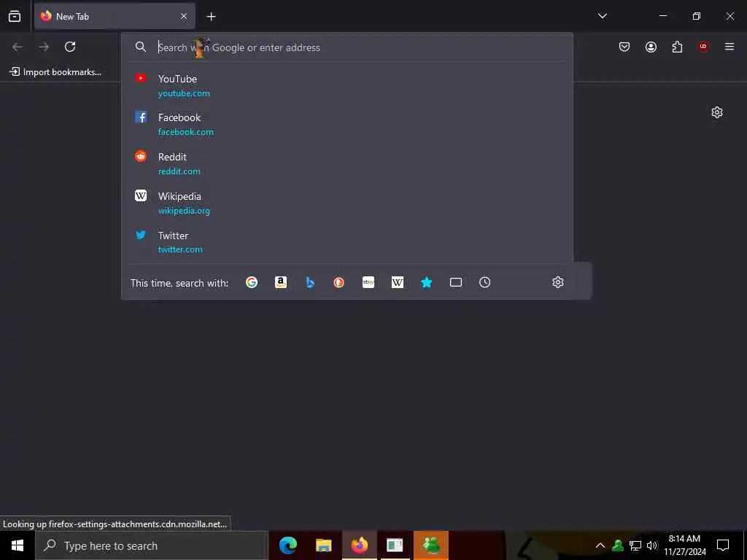Select the Twitter suggestion
Image resolution: width=747 pixels, height=560 pixels.
(347, 242)
